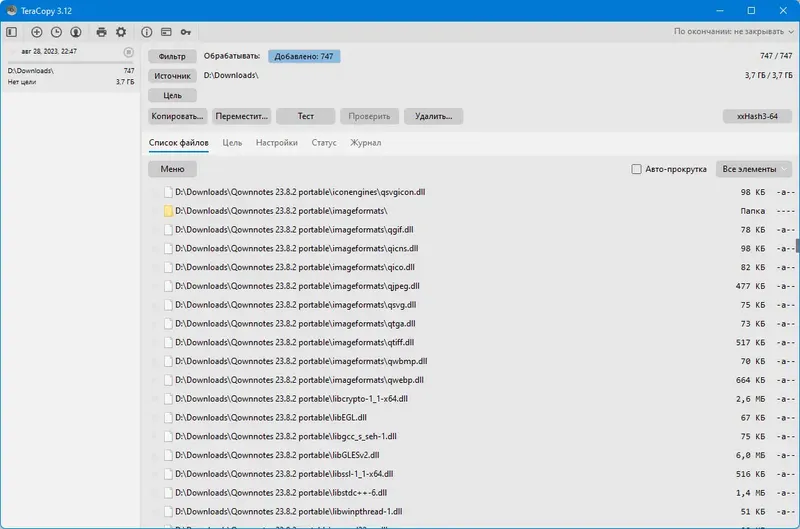
Task: Open the Настройки tab
Action: pyautogui.click(x=277, y=143)
